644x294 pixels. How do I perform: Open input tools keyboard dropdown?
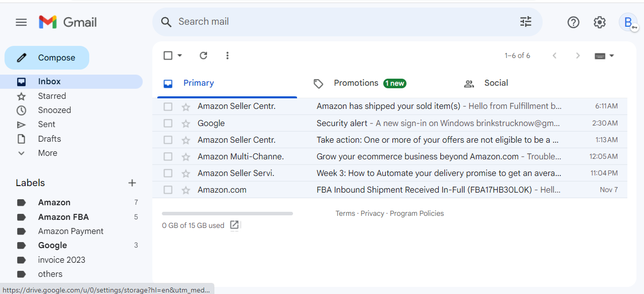point(605,55)
